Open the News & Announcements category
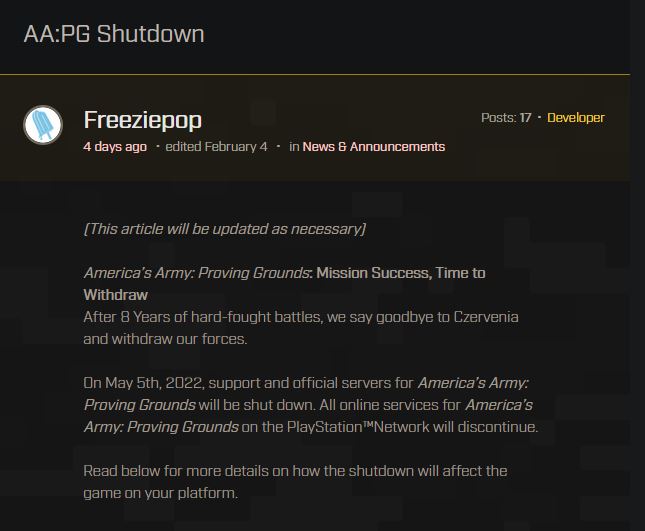 tap(373, 147)
